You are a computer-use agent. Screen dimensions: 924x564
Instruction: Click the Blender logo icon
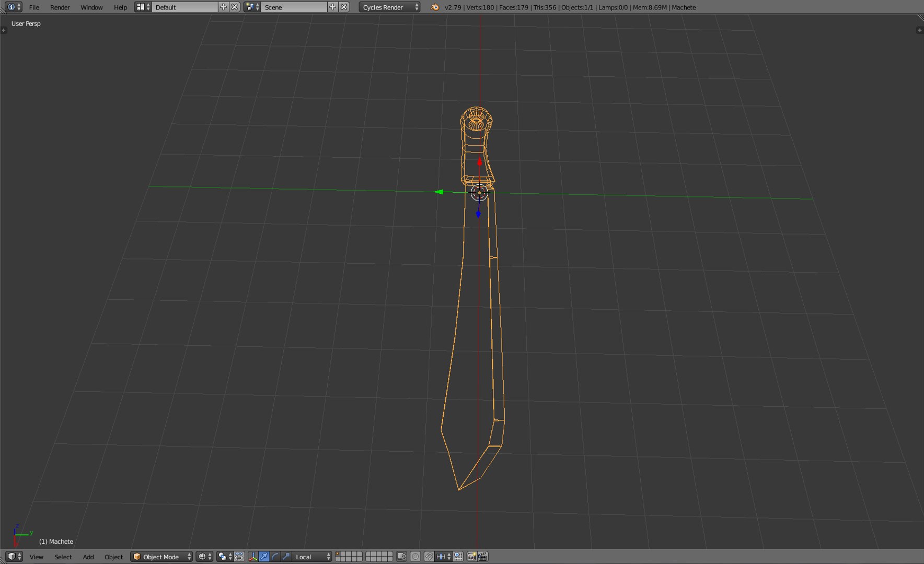435,7
